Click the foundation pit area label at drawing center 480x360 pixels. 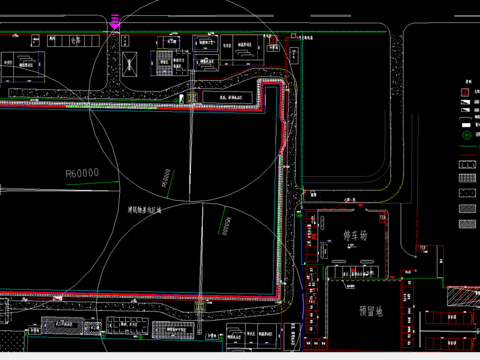coord(144,210)
